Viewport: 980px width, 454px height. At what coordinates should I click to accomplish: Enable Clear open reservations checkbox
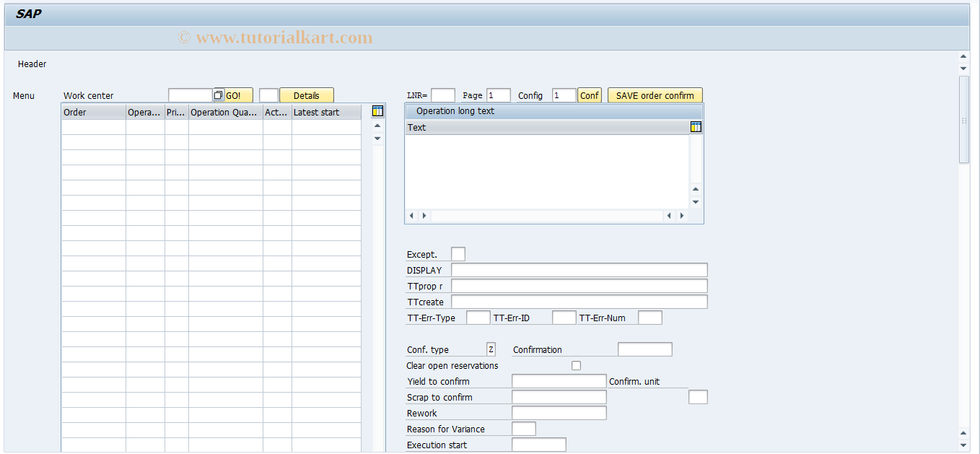tap(576, 365)
